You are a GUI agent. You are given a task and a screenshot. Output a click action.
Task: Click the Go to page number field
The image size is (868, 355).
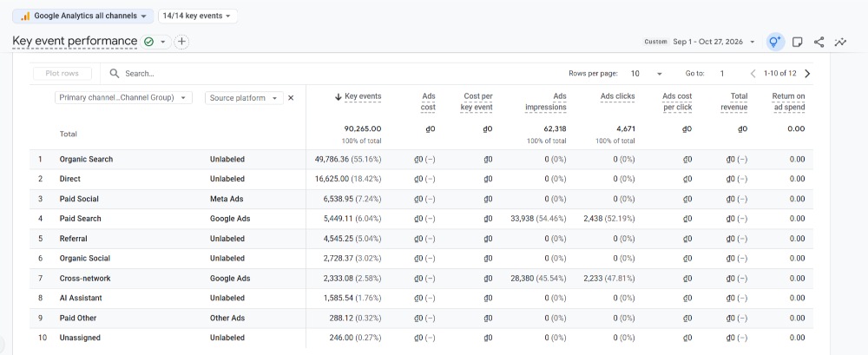click(722, 74)
